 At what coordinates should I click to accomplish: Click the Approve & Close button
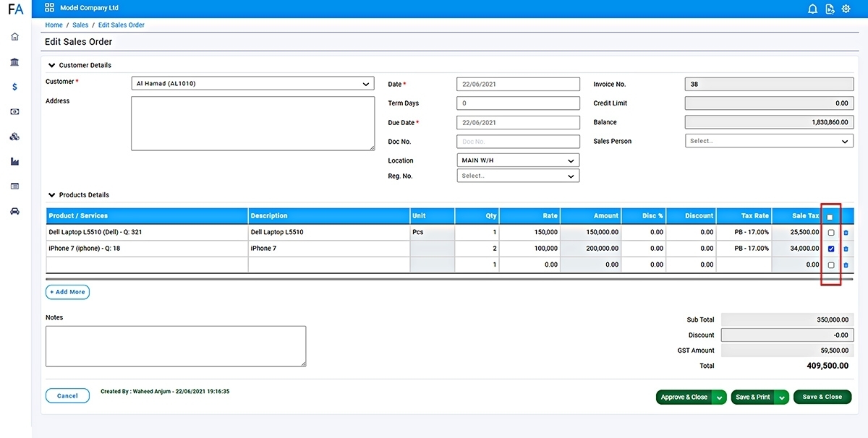tap(684, 397)
